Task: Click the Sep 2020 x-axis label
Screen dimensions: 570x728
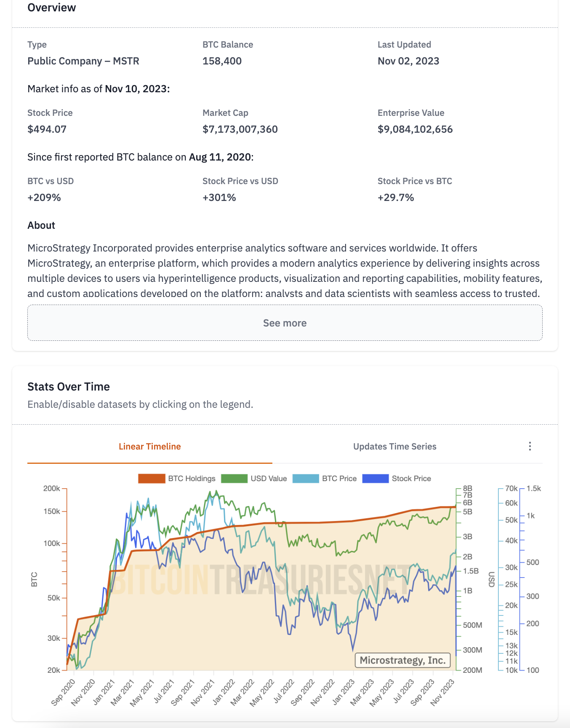Action: [x=63, y=692]
